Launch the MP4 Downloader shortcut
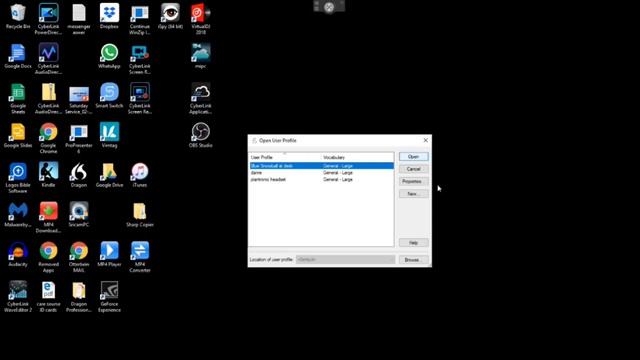The height and width of the screenshot is (360, 640). click(x=48, y=217)
